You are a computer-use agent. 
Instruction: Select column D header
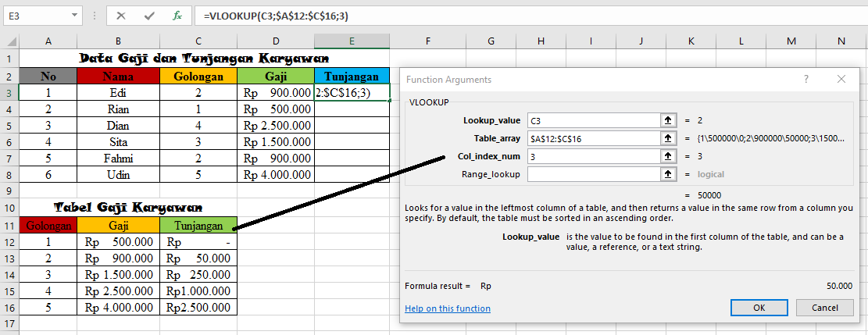tap(276, 41)
